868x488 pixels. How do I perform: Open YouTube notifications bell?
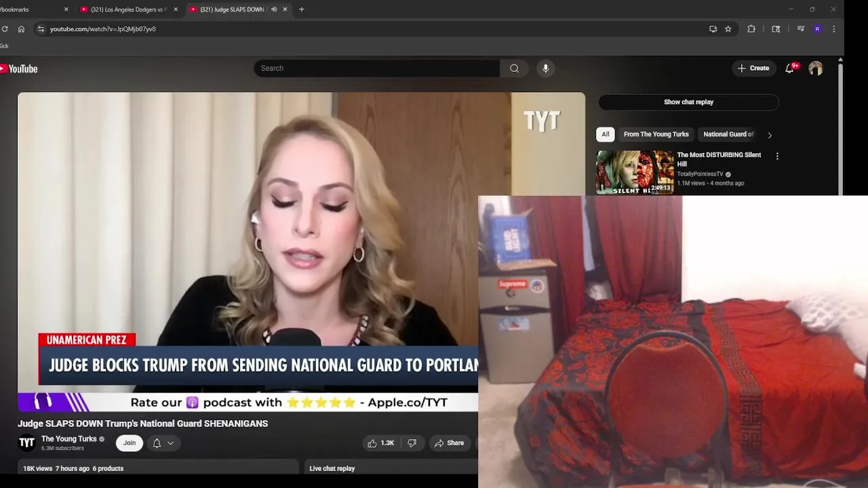click(x=789, y=68)
